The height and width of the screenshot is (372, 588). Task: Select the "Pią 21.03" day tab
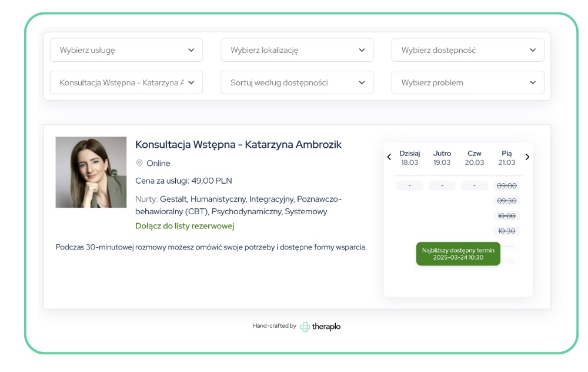(507, 157)
